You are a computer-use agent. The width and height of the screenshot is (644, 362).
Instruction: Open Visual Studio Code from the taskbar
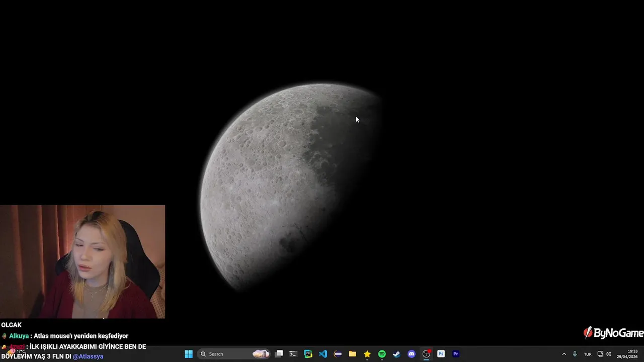click(x=323, y=354)
